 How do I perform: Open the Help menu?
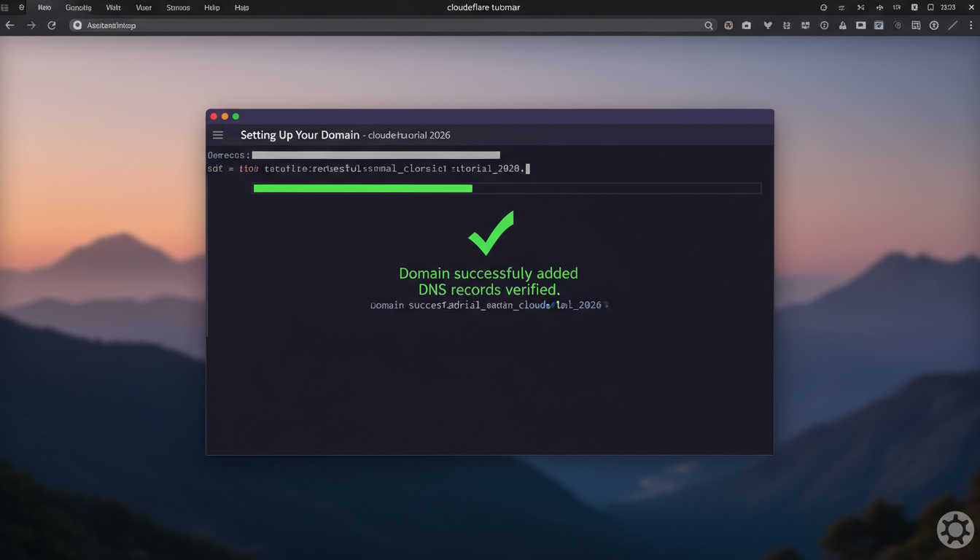212,7
